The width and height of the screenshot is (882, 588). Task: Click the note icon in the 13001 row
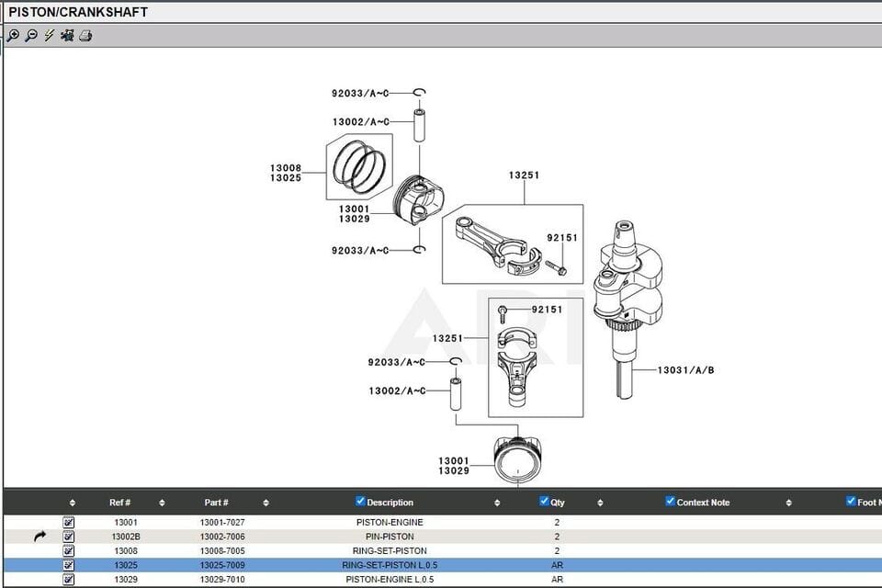click(69, 522)
